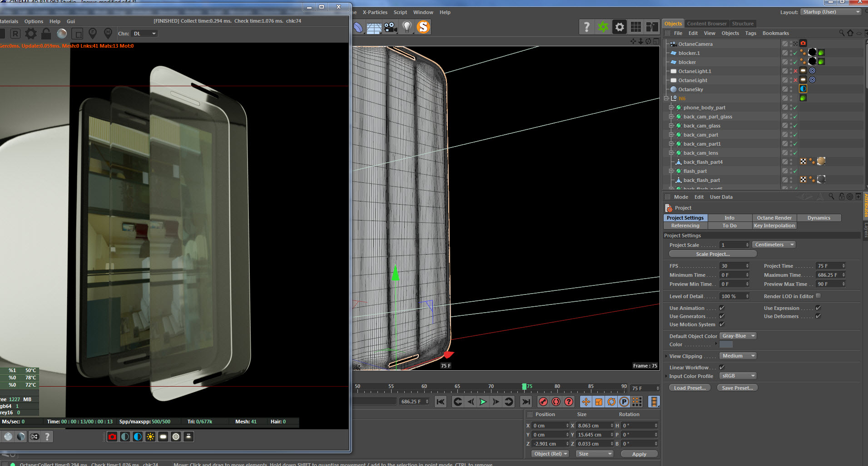This screenshot has height=466, width=868.
Task: Open the Content Browser tab
Action: click(706, 24)
